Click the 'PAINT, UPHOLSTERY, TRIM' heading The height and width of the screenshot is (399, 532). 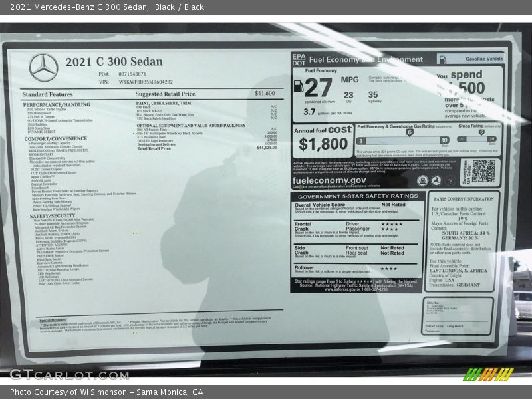point(164,103)
